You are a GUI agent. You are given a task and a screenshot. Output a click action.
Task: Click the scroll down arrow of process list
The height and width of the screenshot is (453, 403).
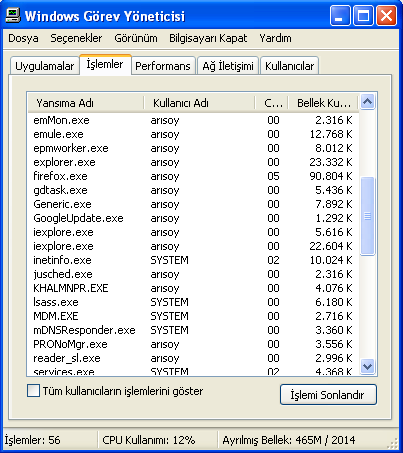coord(368,367)
